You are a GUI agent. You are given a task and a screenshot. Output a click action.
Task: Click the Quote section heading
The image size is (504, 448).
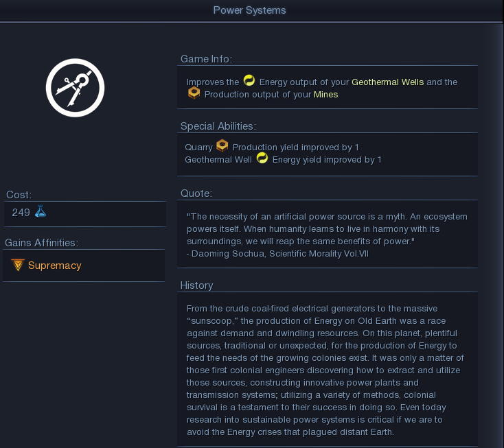(x=196, y=193)
